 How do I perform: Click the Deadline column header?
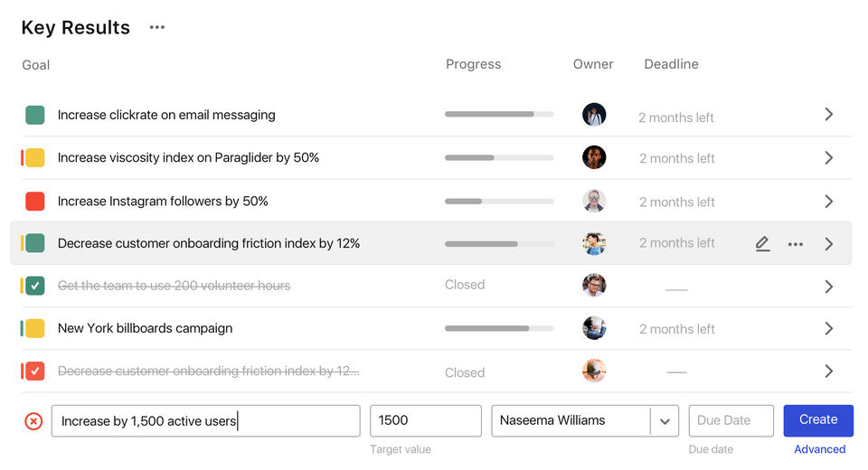coord(671,64)
